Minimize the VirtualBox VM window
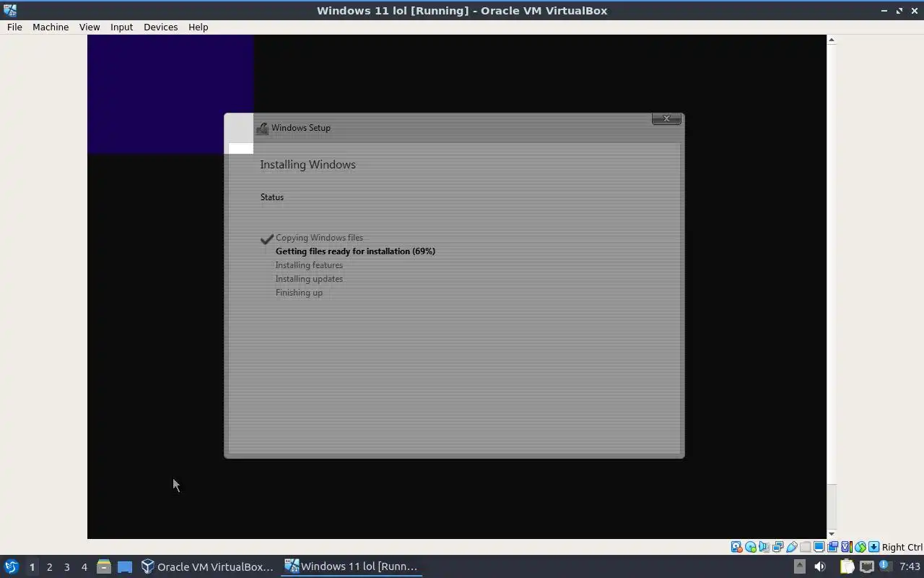The width and height of the screenshot is (924, 578). (x=884, y=10)
